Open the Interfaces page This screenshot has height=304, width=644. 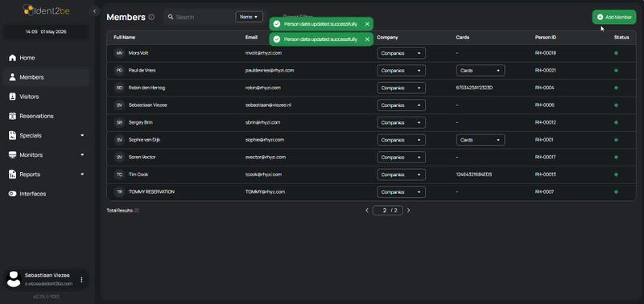click(46, 194)
